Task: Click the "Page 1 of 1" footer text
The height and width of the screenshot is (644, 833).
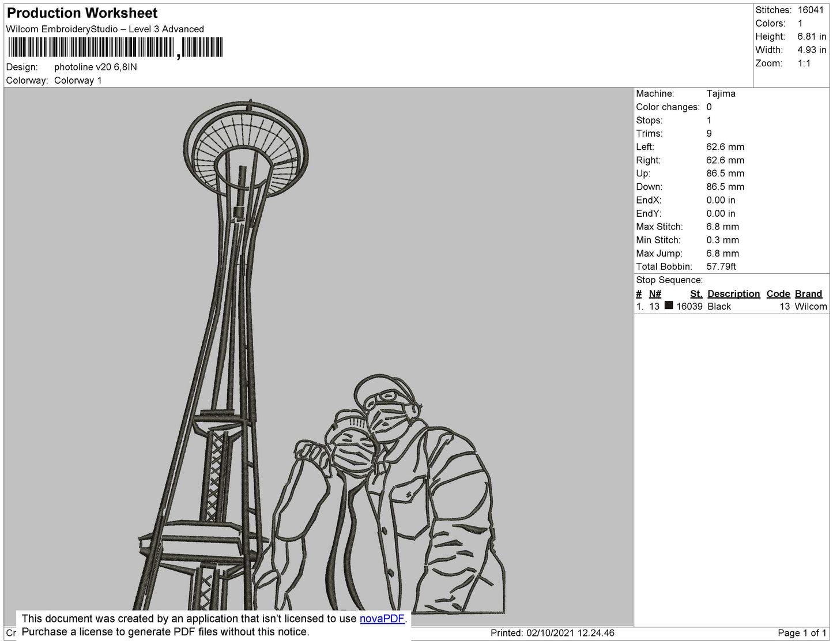Action: (x=802, y=633)
